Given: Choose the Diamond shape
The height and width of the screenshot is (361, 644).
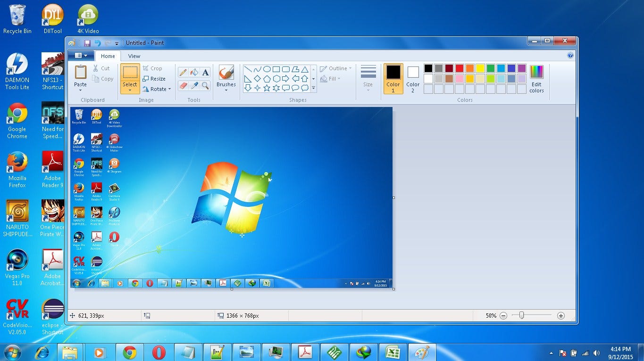Looking at the screenshot, I should tap(257, 79).
